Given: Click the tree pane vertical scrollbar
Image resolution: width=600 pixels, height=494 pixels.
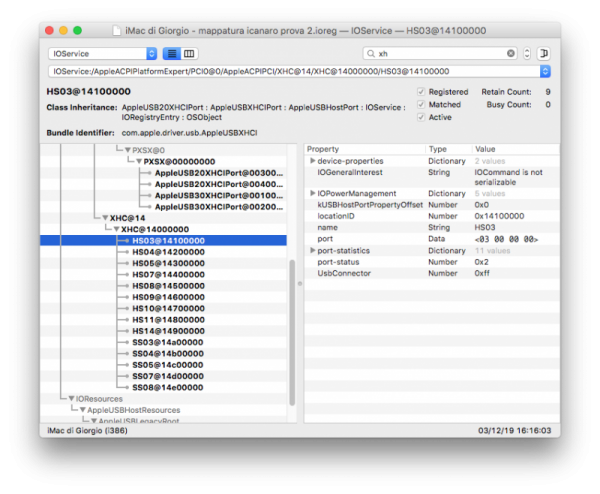Looking at the screenshot, I should point(292,332).
